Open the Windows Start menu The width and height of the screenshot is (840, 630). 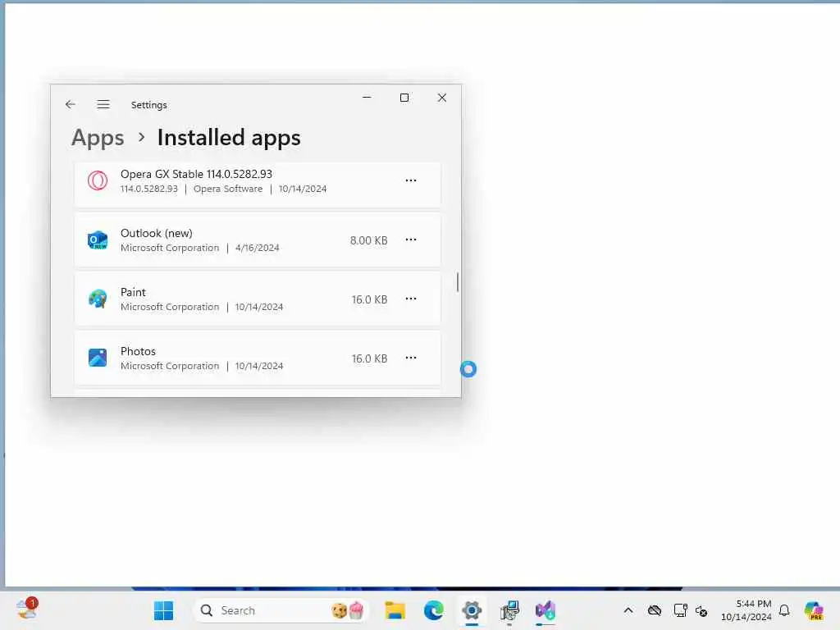pos(163,610)
